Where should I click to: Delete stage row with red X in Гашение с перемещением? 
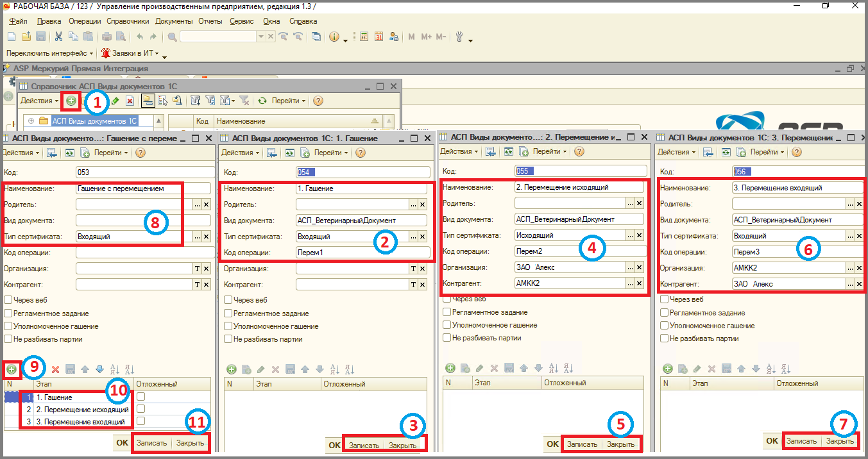coord(55,369)
